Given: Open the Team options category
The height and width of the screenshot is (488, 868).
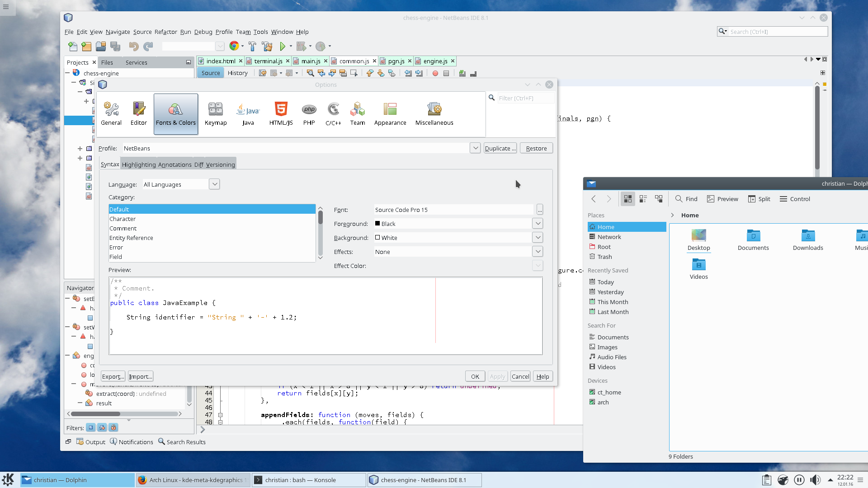Looking at the screenshot, I should click(358, 114).
